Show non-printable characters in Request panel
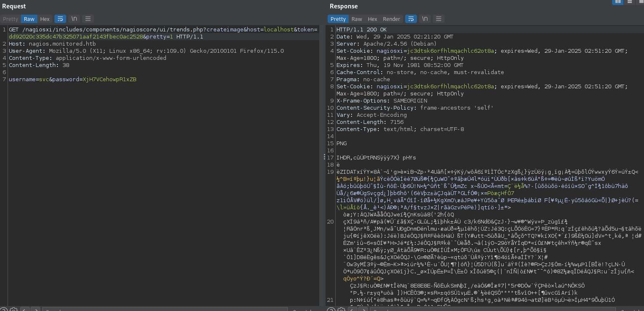 (74, 19)
